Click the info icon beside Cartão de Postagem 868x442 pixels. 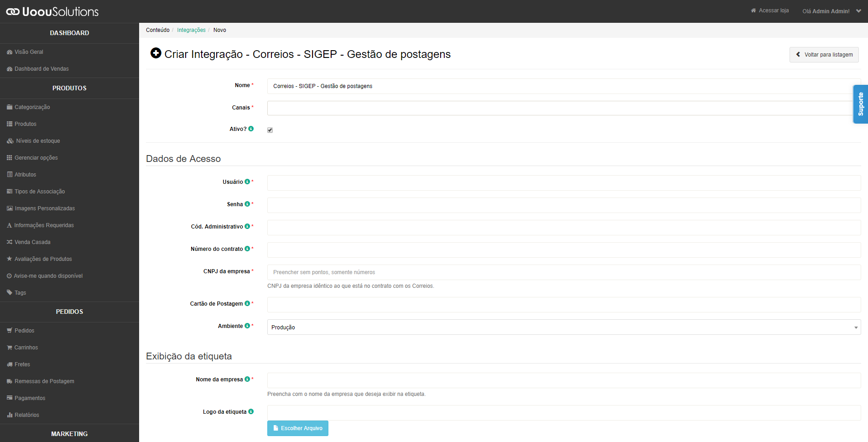click(x=247, y=303)
